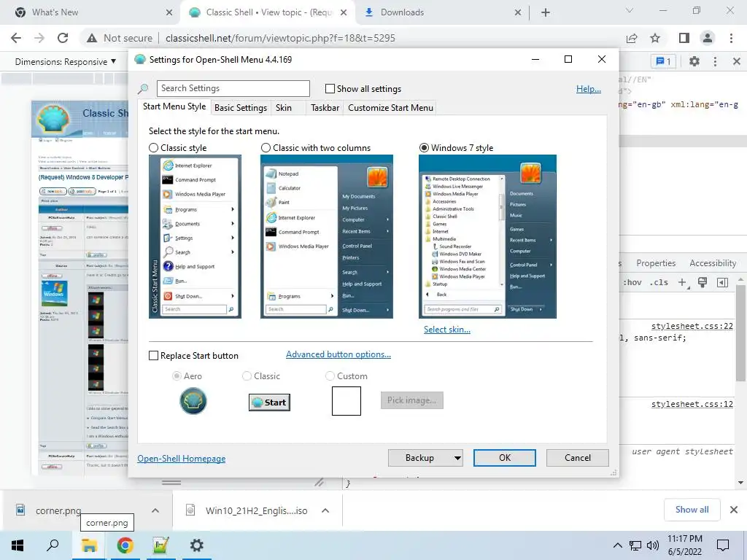Open DevTools settings gear
747x560 pixels.
[x=694, y=61]
